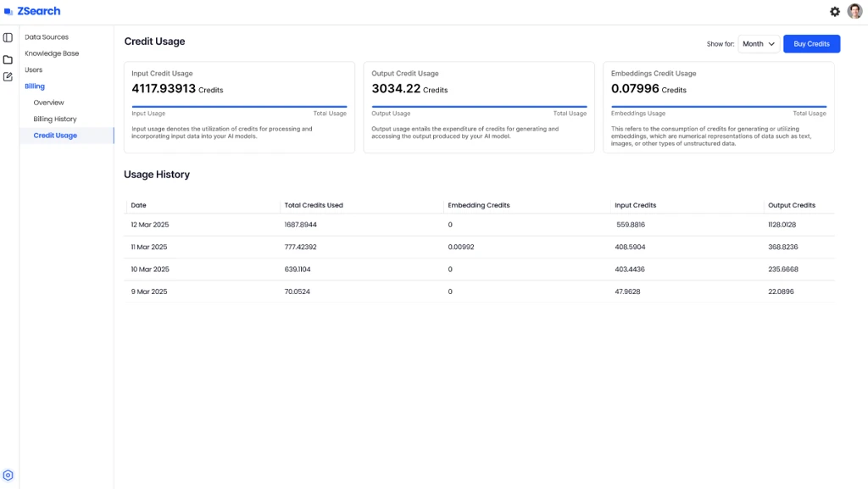868x489 pixels.
Task: Click the ZSearch logo icon
Action: tap(8, 12)
